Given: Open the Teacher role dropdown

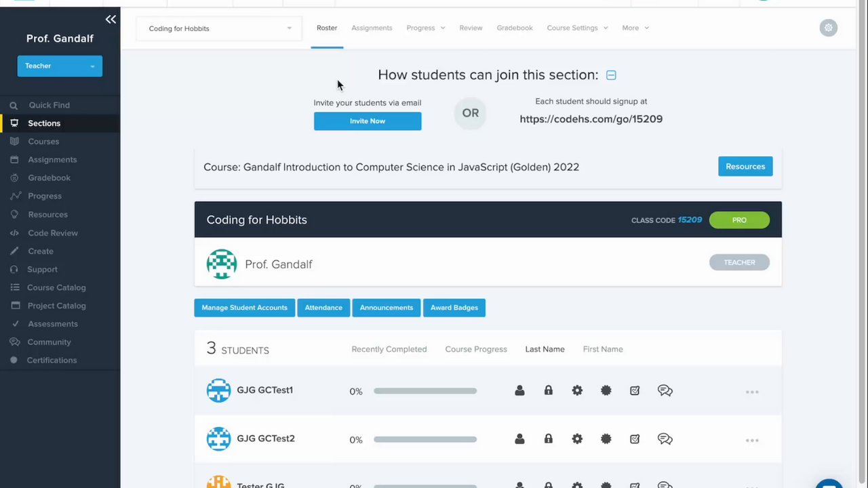Looking at the screenshot, I should 60,66.
